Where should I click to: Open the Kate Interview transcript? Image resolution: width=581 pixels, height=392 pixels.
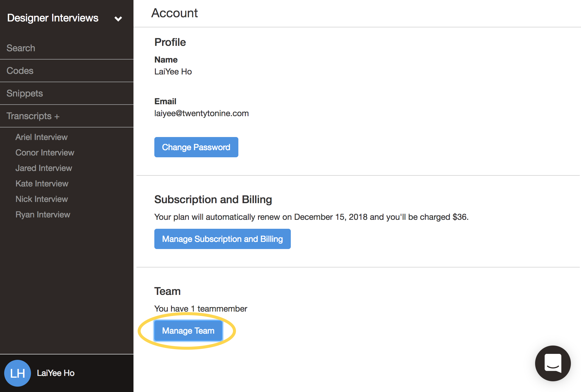click(x=42, y=183)
